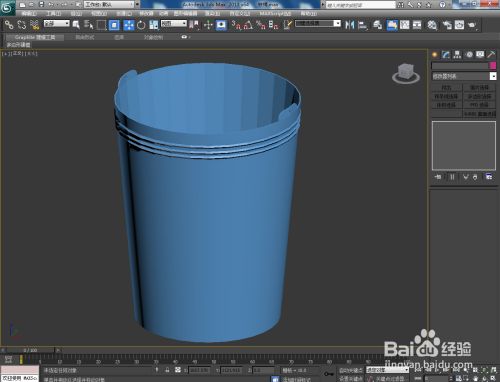Image resolution: width=500 pixels, height=382 pixels.
Task: Open the MAXScript menu
Action: pos(275,14)
